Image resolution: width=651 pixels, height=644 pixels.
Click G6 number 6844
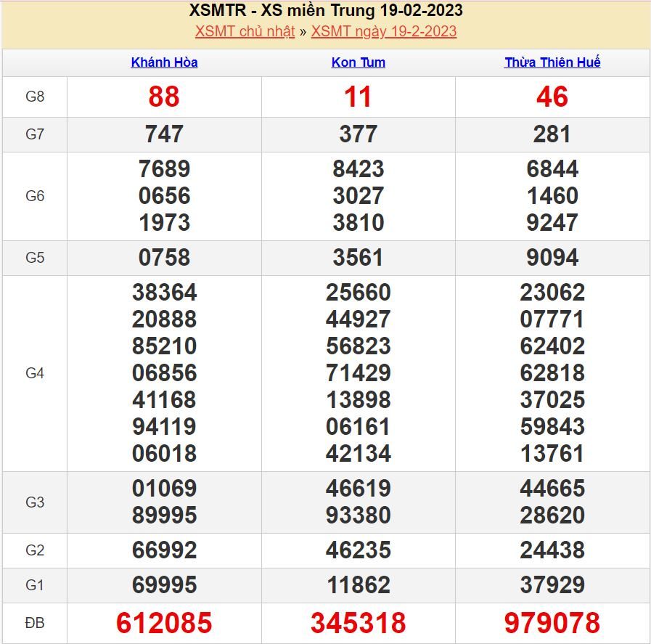(x=552, y=169)
